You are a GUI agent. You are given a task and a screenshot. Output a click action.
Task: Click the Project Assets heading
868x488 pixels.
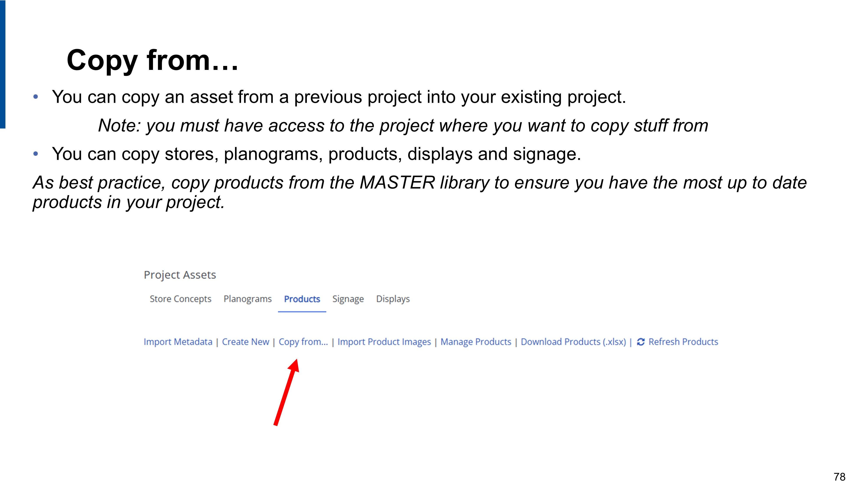point(180,275)
